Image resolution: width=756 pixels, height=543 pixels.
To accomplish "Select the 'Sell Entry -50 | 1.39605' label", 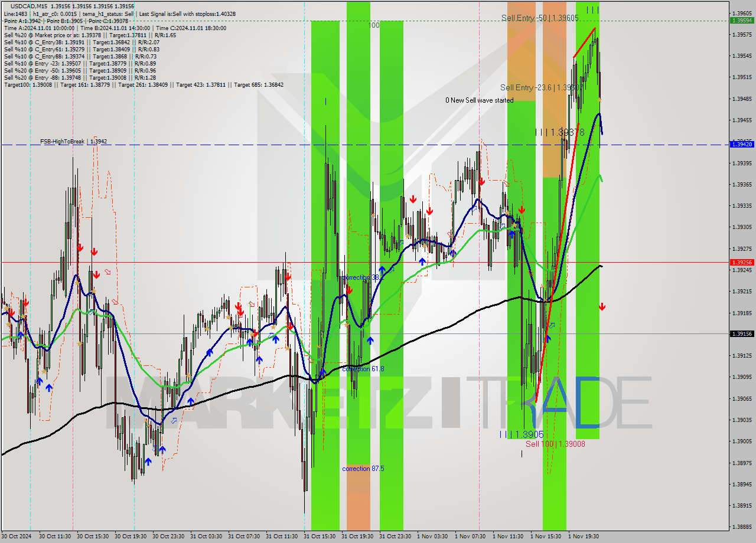I will 540,18.
